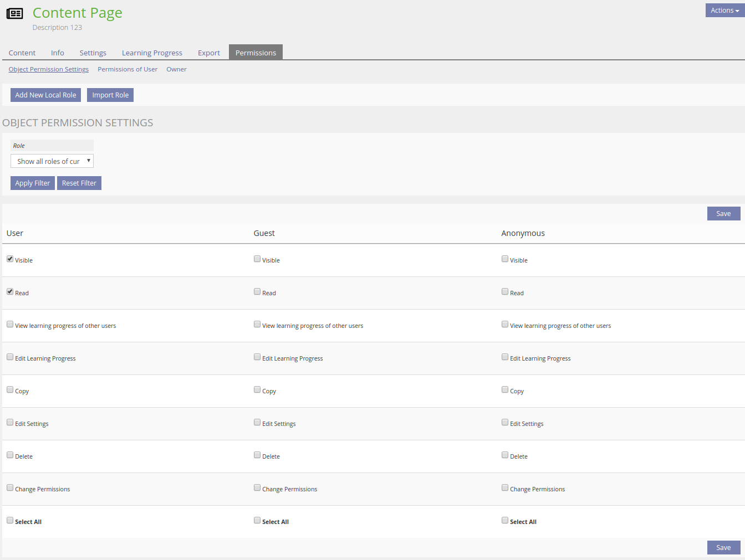Enable Read permission for Guest
Image resolution: width=745 pixels, height=560 pixels.
point(257,291)
